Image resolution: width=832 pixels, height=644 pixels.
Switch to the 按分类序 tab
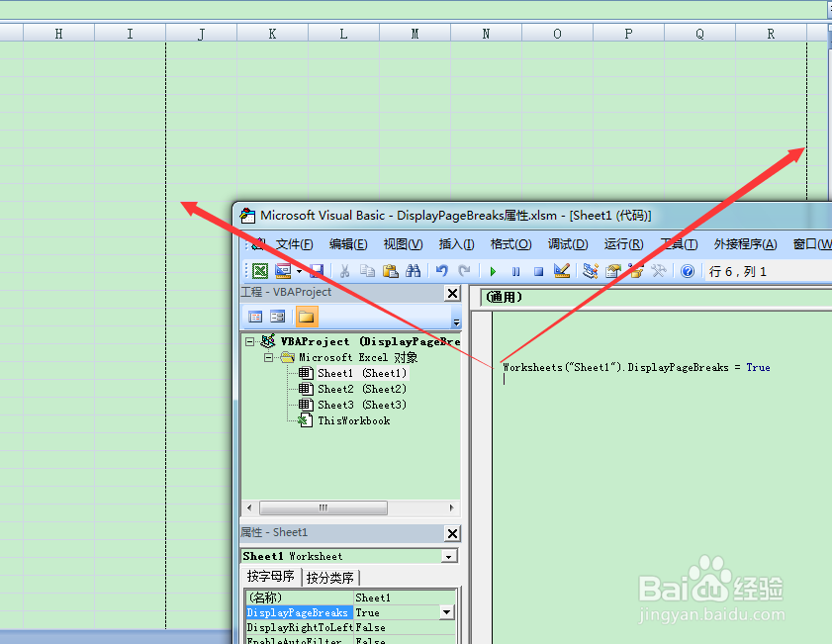pyautogui.click(x=330, y=577)
